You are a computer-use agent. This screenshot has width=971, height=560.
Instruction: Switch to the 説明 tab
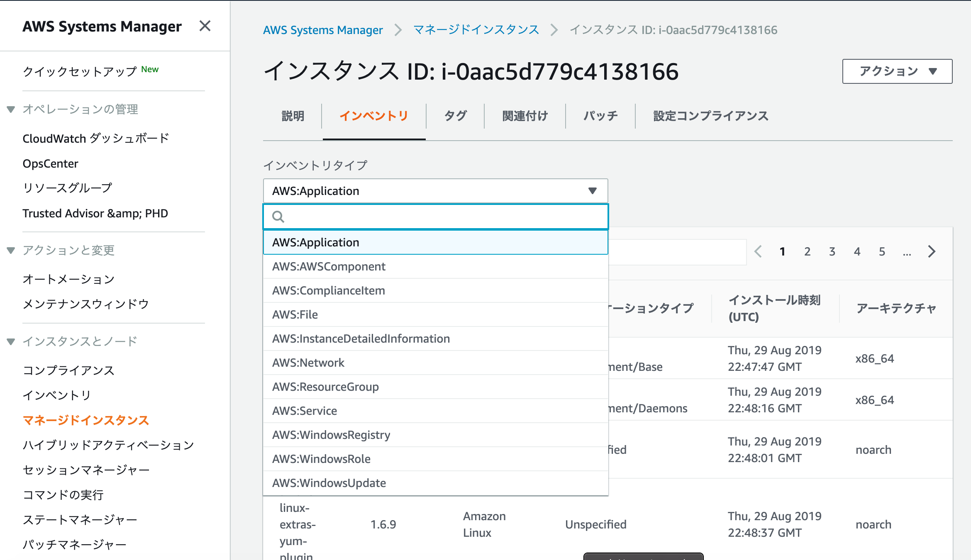(293, 116)
